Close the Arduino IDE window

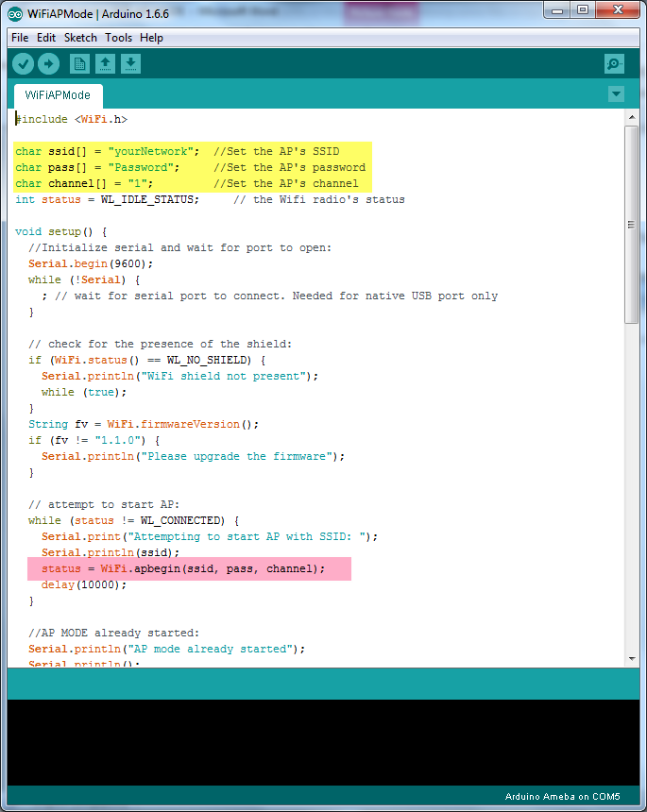click(x=618, y=10)
